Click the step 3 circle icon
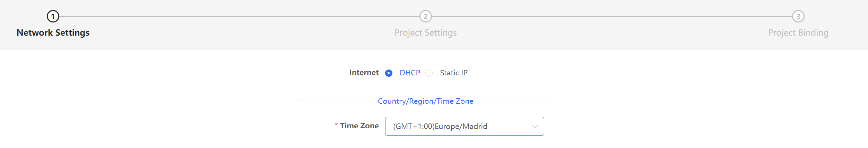The image size is (868, 148). pyautogui.click(x=798, y=16)
